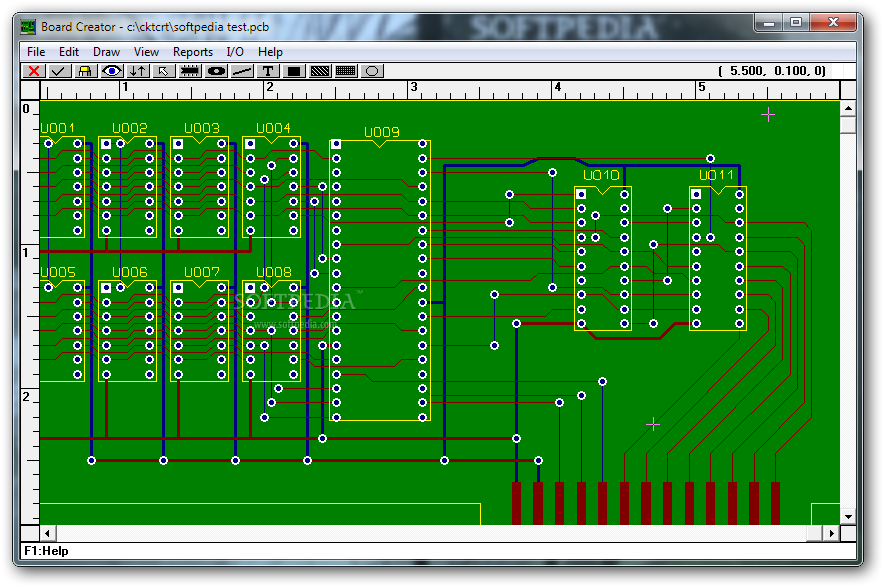The image size is (884, 587).
Task: Click the horizontal scrollbar right arrow
Action: click(832, 533)
